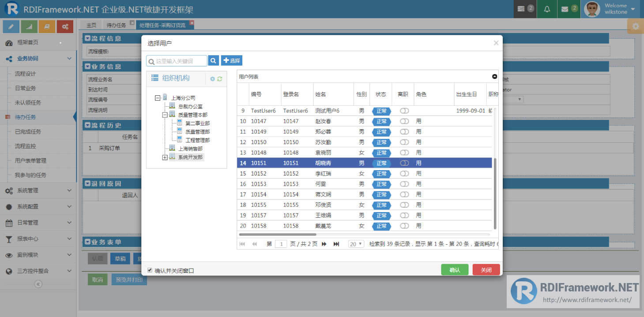Click the green 确认 button

(455, 269)
